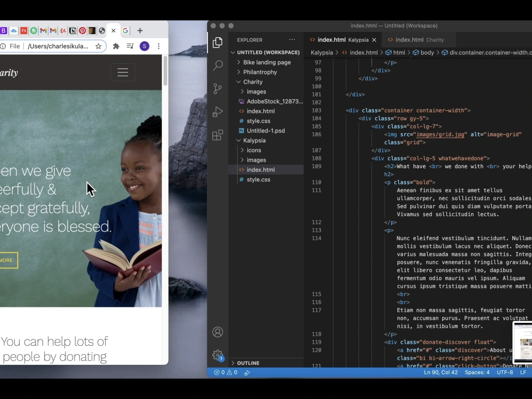This screenshot has width=532, height=399.
Task: Open the Explorer more actions ellipsis
Action: (292, 40)
